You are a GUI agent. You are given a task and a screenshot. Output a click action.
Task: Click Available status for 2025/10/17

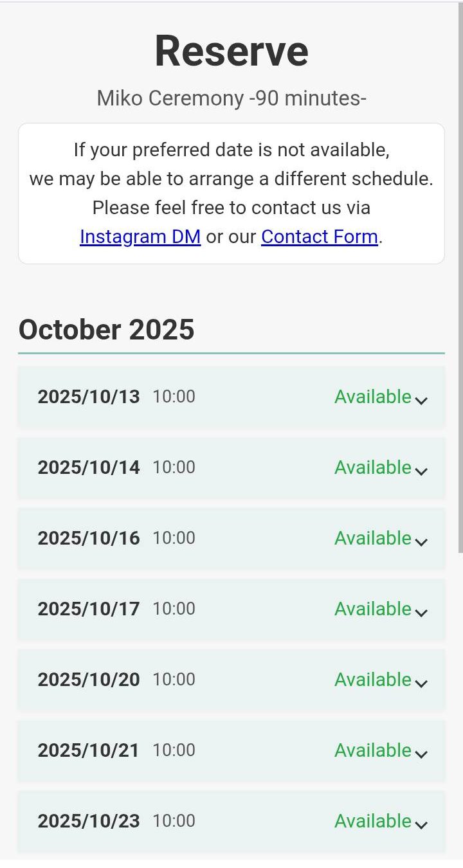(372, 609)
